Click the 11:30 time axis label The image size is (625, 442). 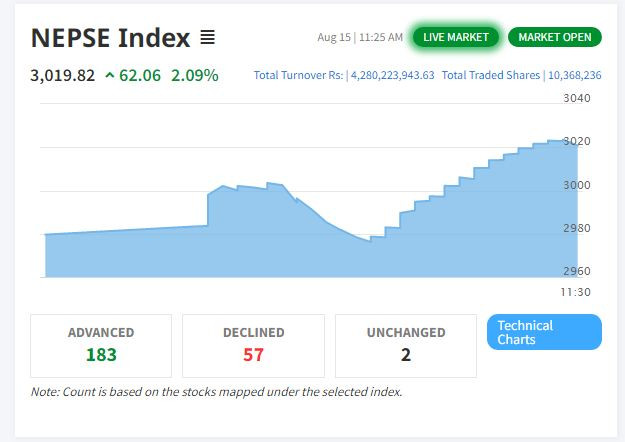coord(577,292)
